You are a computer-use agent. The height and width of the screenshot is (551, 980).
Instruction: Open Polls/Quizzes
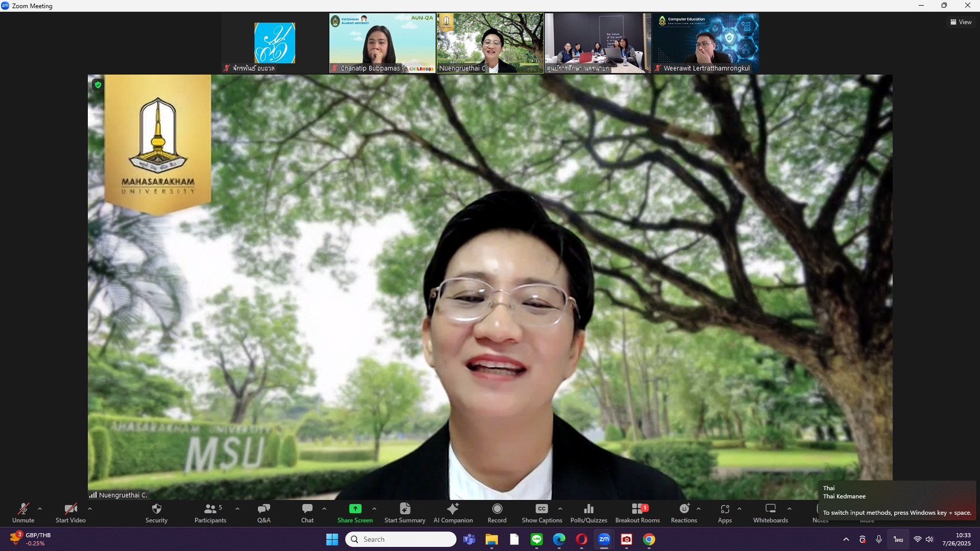[x=589, y=513]
